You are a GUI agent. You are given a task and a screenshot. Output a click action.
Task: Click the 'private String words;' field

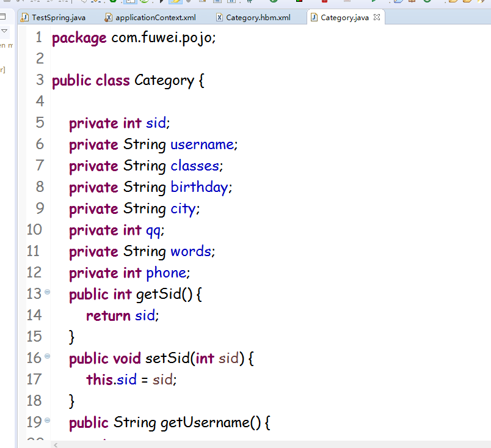coord(142,252)
